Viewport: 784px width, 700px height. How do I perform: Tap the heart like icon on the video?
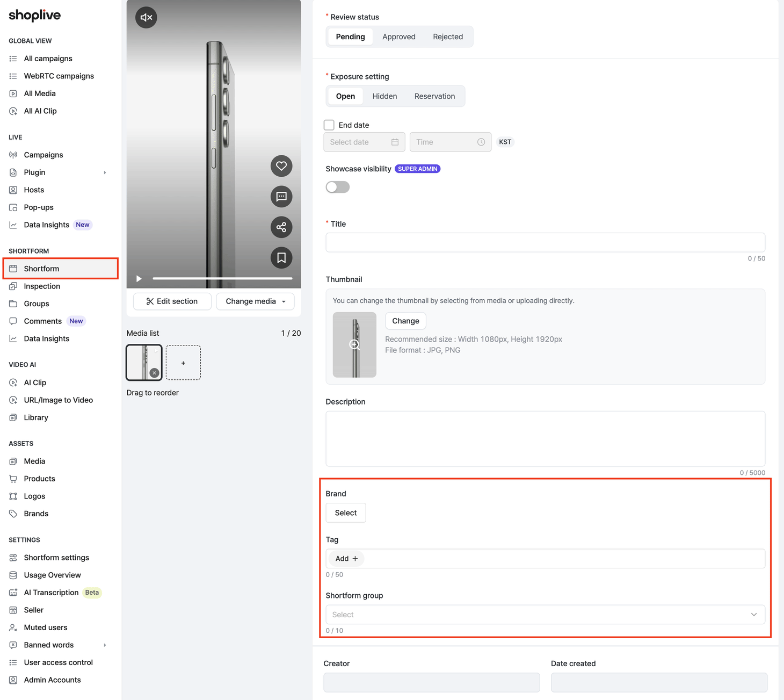(281, 166)
